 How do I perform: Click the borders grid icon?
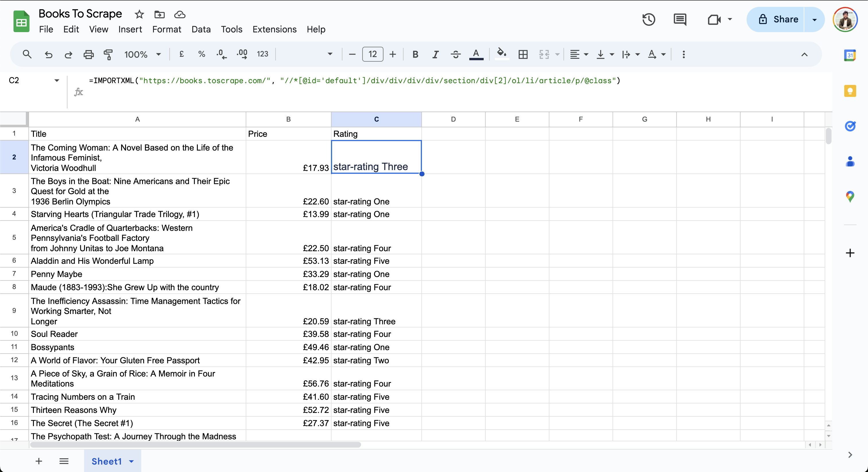[523, 54]
